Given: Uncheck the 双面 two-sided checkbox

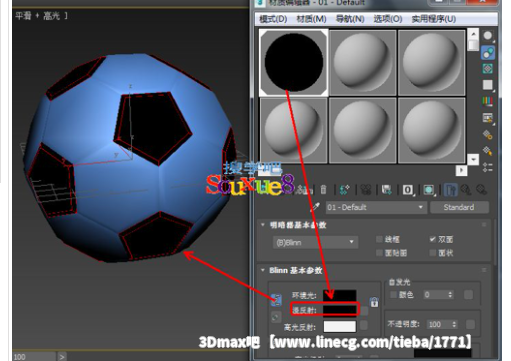Looking at the screenshot, I should click(x=433, y=239).
